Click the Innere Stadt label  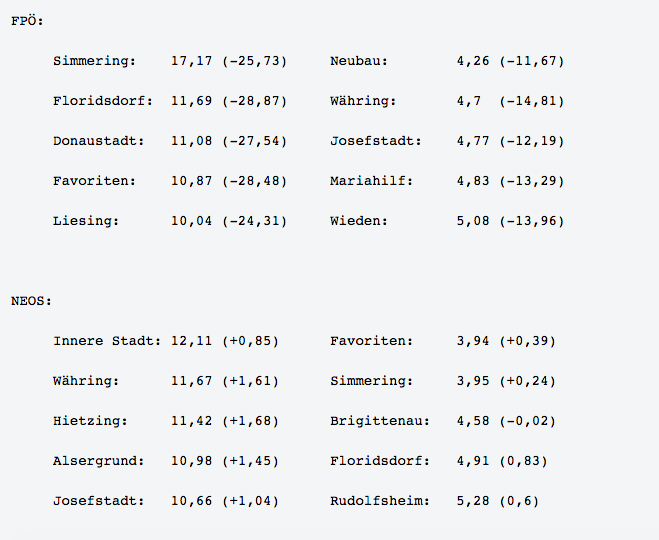click(x=107, y=341)
